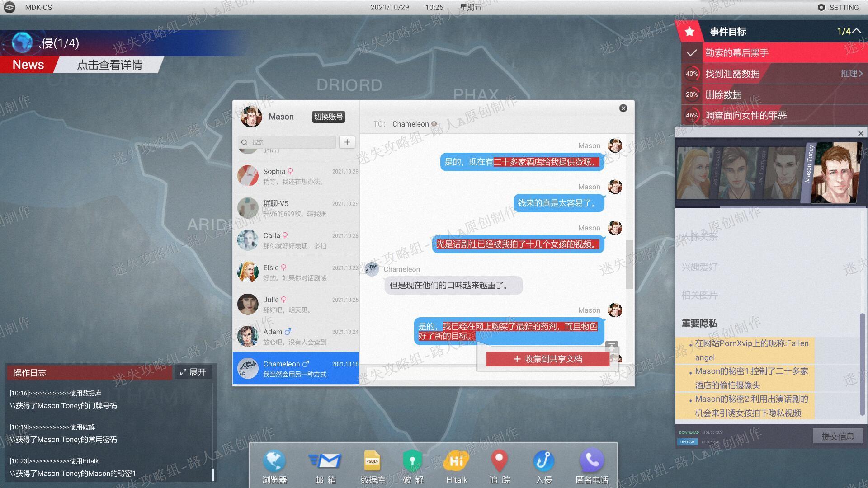Screen dimensions: 868x488
Task: Select the Mason Toney portrait card
Action: tap(833, 173)
